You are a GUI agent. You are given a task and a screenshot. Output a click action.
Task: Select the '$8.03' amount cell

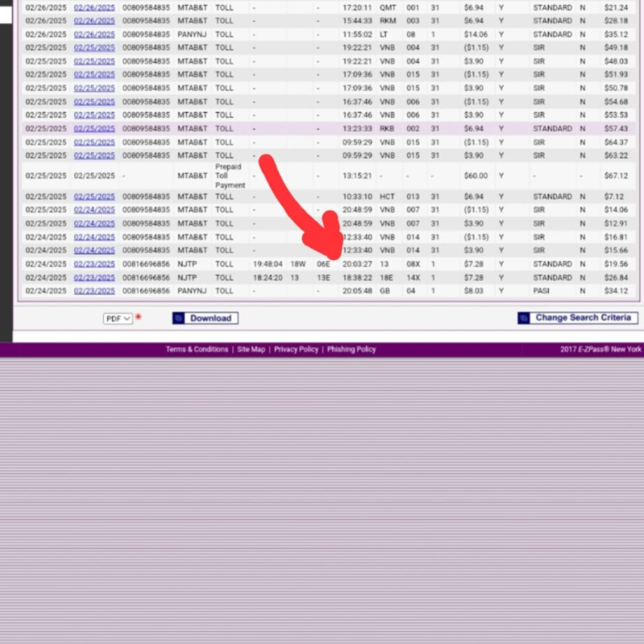473,291
